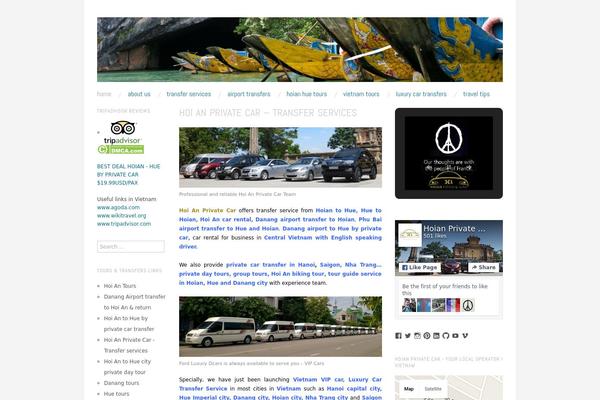Open the Twitter bird icon link
The height and width of the screenshot is (400, 600).
[x=408, y=336]
